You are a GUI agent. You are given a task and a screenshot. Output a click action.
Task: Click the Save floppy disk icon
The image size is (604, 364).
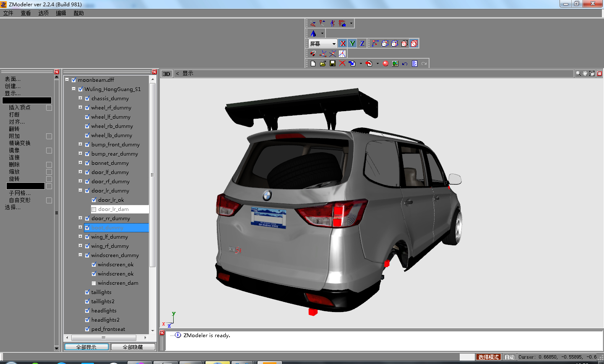pos(333,64)
